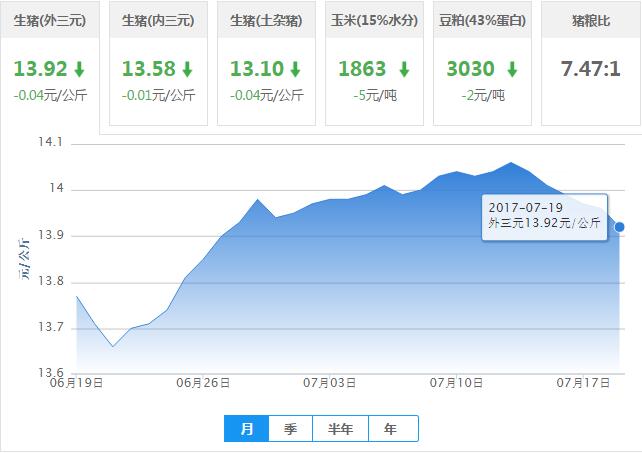The image size is (642, 454).
Task: Open the 猪粮比 tab
Action: [x=590, y=20]
